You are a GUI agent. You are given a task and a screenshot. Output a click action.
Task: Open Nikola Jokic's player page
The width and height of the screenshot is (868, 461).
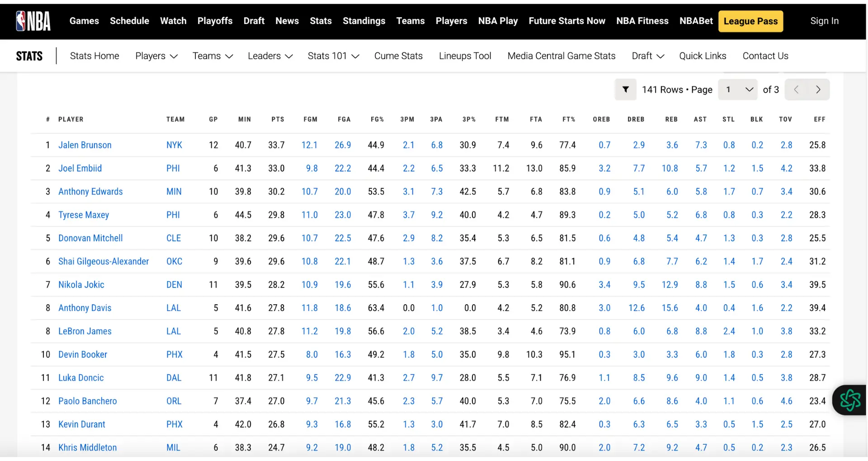tap(81, 285)
